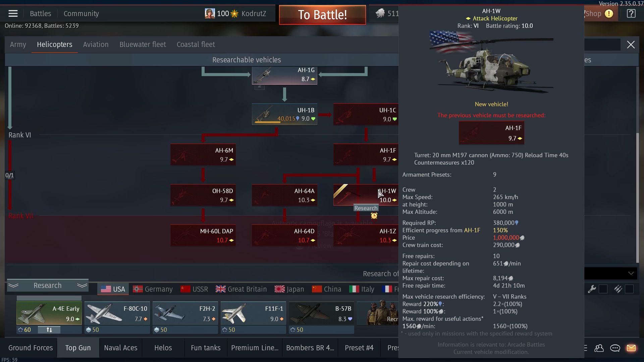Open the chat bubble icon
Image resolution: width=644 pixels, height=362 pixels.
click(x=615, y=348)
